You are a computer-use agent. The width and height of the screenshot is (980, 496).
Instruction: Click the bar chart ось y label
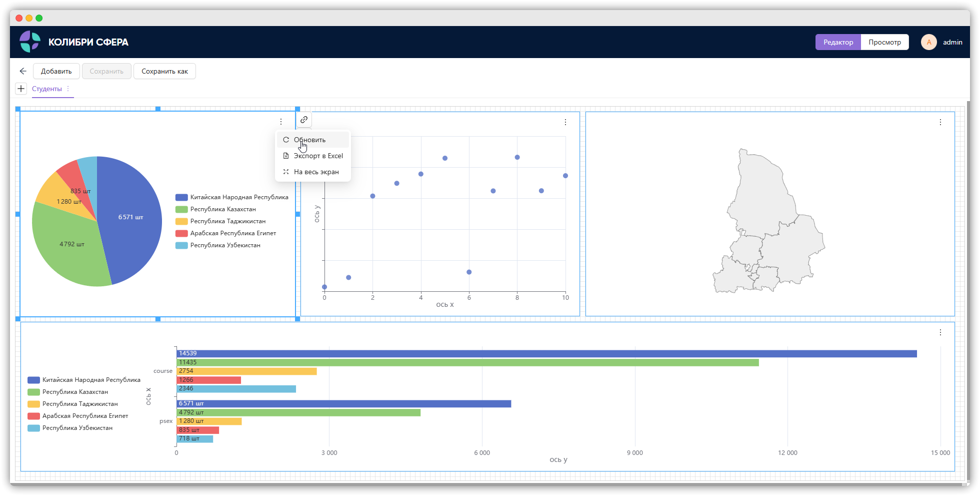tap(558, 459)
